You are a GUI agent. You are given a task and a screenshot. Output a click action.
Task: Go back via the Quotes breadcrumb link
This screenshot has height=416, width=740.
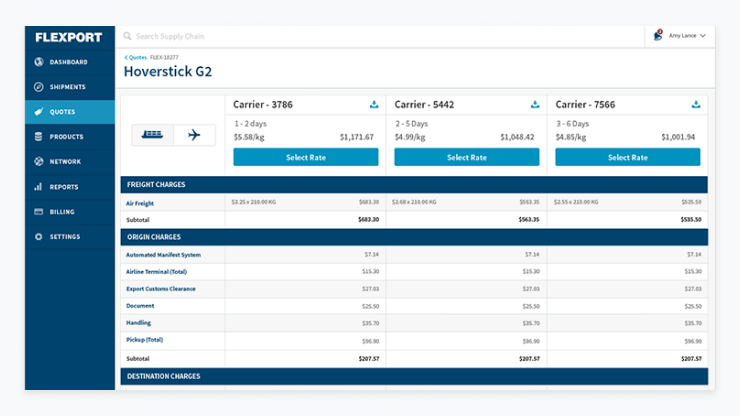pos(135,58)
